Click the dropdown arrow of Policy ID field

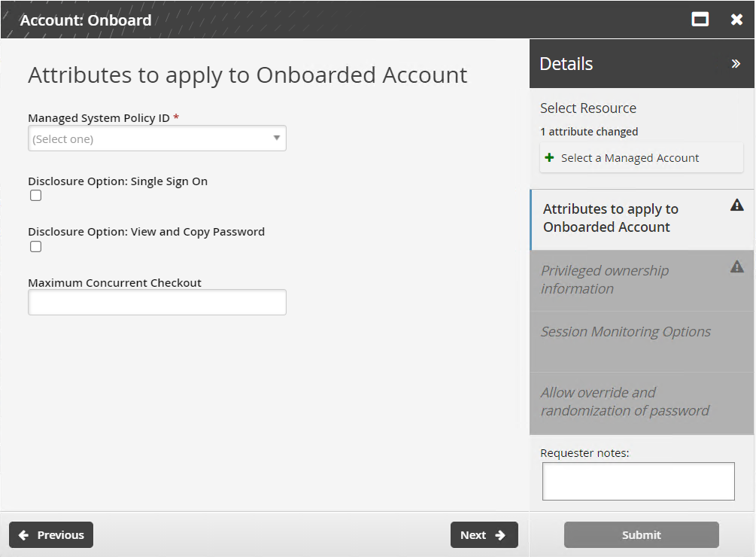pyautogui.click(x=276, y=138)
